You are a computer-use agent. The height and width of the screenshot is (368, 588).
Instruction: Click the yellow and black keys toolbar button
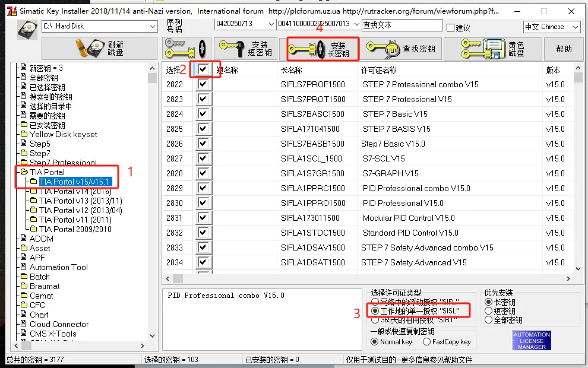186,49
